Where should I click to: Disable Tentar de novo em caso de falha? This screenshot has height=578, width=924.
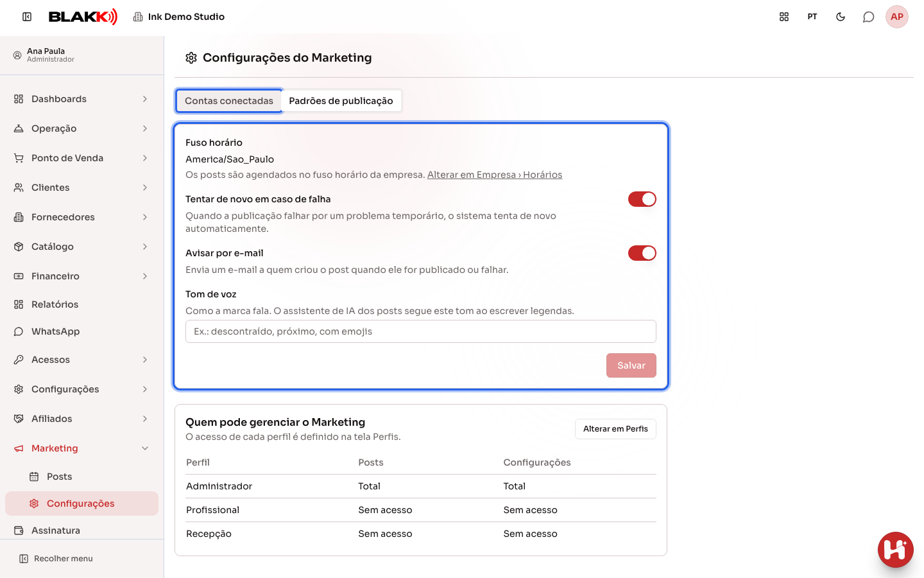(x=642, y=199)
